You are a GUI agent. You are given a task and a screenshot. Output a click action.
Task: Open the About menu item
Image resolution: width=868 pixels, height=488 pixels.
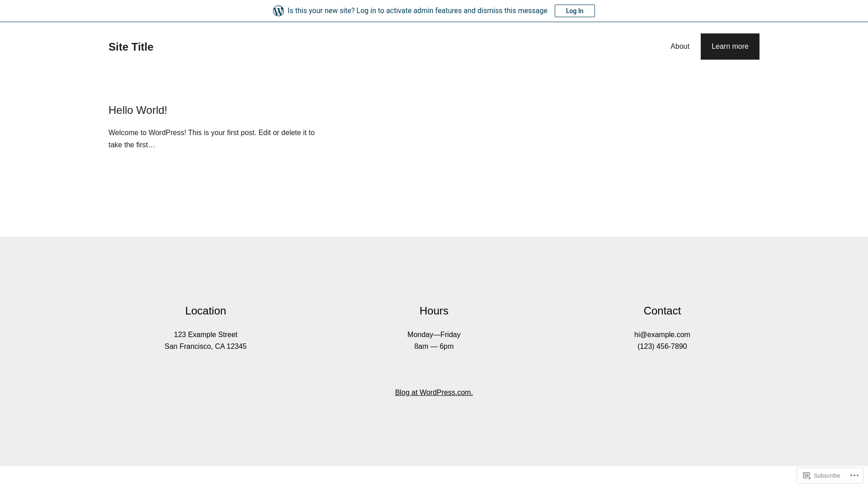pos(679,47)
